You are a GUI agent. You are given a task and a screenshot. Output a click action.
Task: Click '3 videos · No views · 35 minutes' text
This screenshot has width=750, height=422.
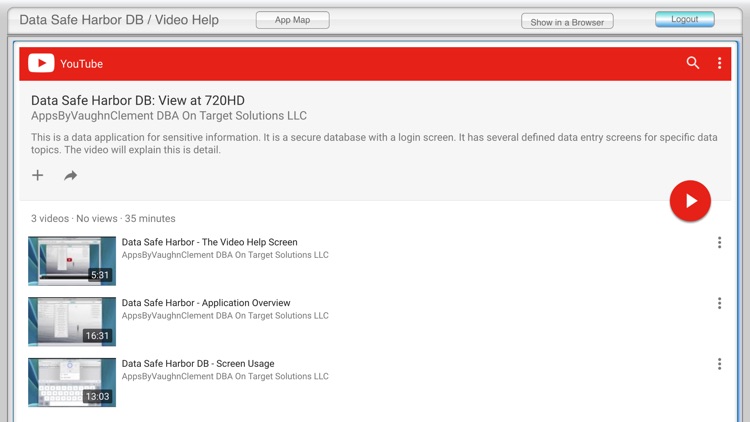click(103, 218)
